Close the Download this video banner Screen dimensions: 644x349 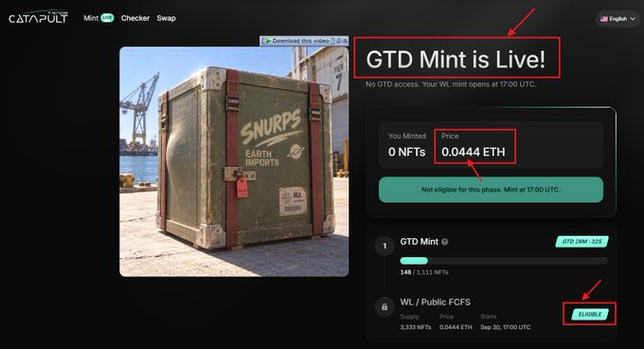coord(345,41)
